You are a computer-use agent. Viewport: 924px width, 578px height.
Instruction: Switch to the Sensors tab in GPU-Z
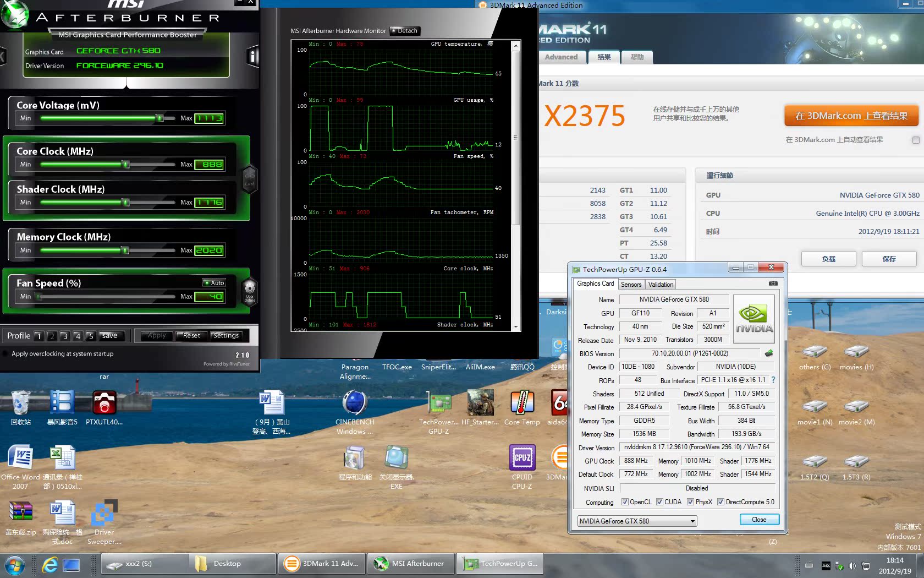[631, 285]
